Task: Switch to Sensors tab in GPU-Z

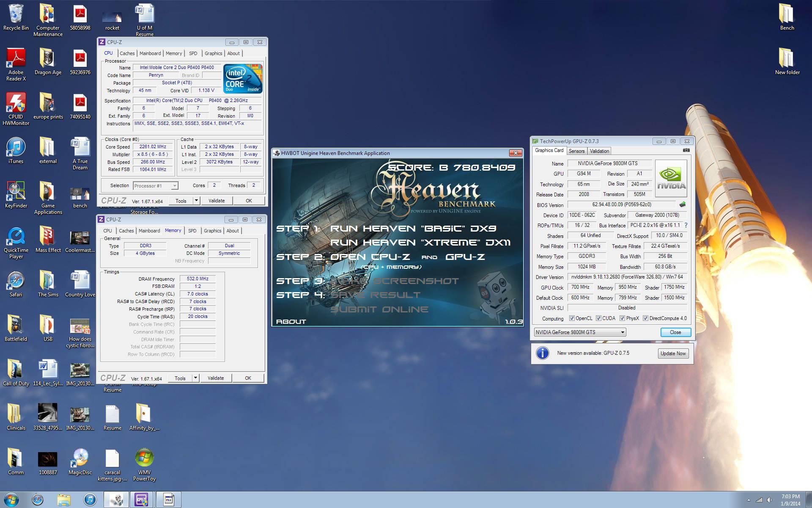Action: click(576, 151)
